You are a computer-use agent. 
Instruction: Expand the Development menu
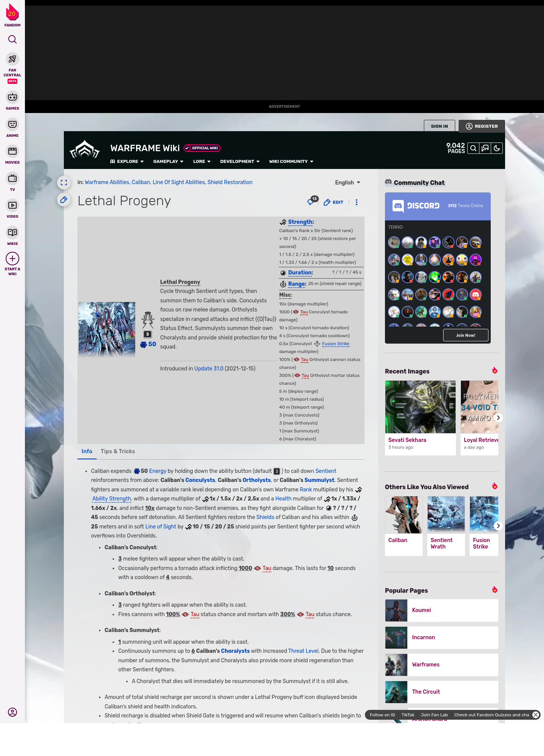[x=240, y=161]
